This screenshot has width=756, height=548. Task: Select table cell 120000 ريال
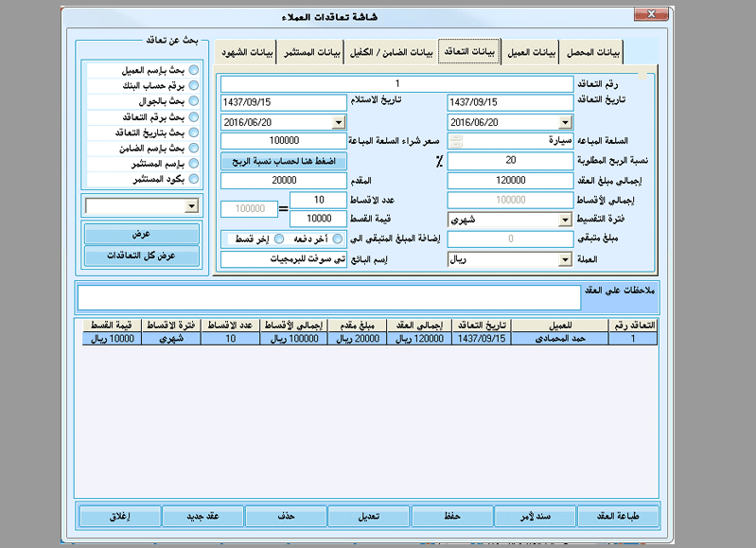(x=419, y=339)
